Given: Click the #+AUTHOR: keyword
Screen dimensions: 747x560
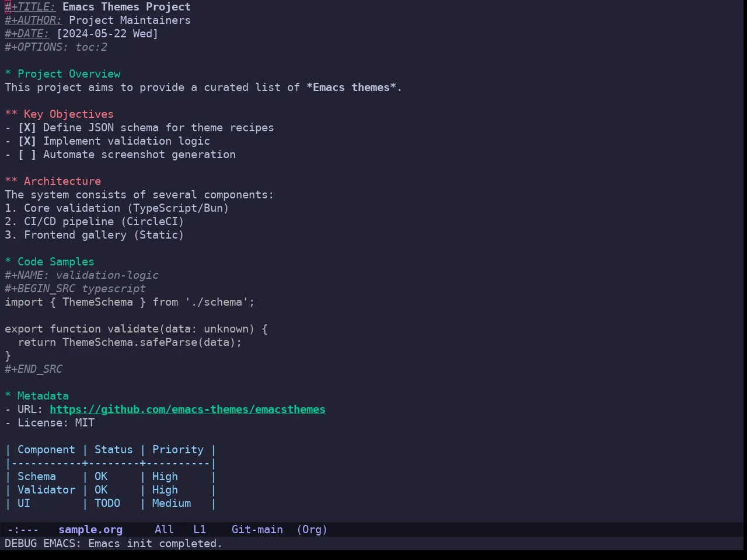Looking at the screenshot, I should [33, 20].
